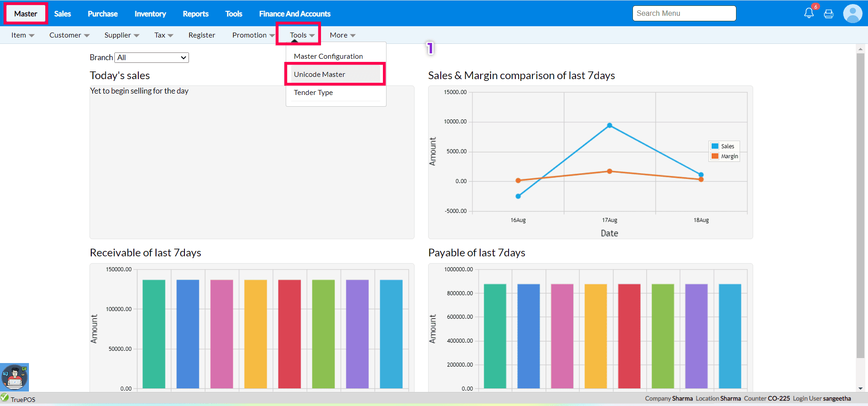Viewport: 868px width, 406px height.
Task: Switch to the Inventory tab
Action: tap(150, 14)
